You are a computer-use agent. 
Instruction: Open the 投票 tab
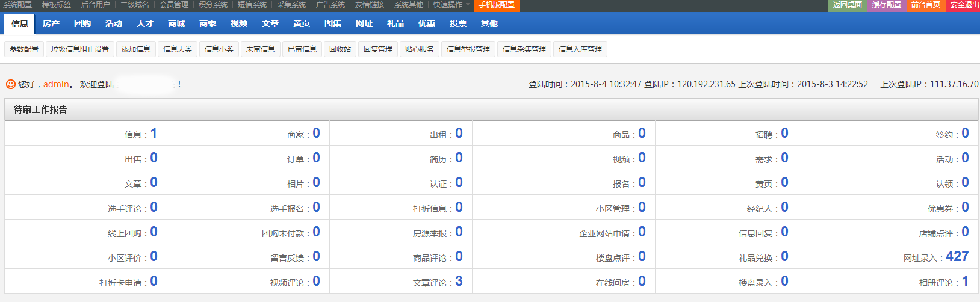coord(458,23)
